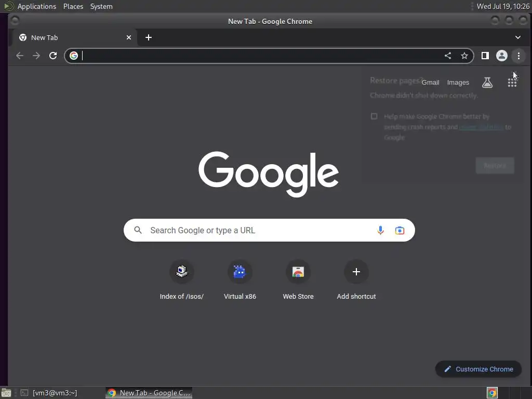Open the Virtual x86 shortcut
This screenshot has width=532, height=399.
240,280
